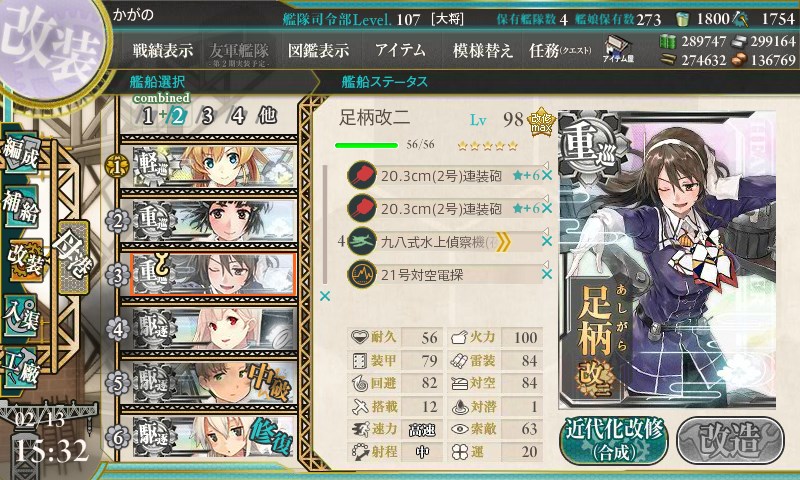Switch to fleet 3 tab

coord(207,116)
